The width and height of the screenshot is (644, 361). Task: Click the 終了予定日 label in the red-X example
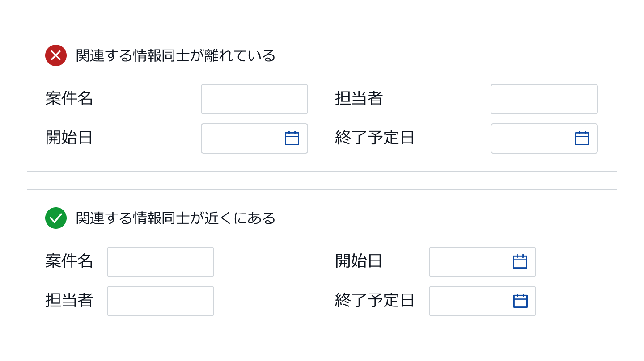click(375, 138)
